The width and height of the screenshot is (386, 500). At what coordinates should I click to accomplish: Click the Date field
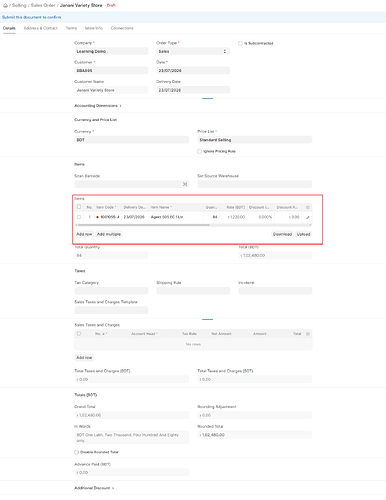[x=193, y=71]
